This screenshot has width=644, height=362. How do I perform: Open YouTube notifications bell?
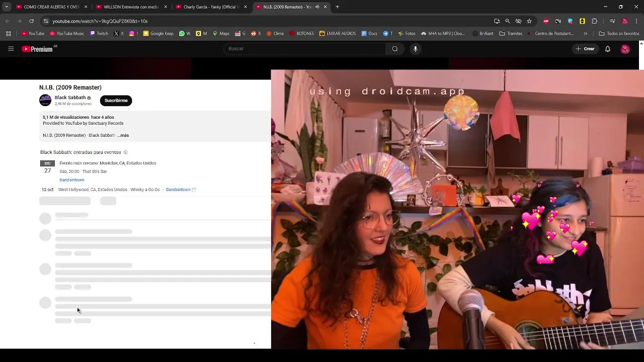607,49
